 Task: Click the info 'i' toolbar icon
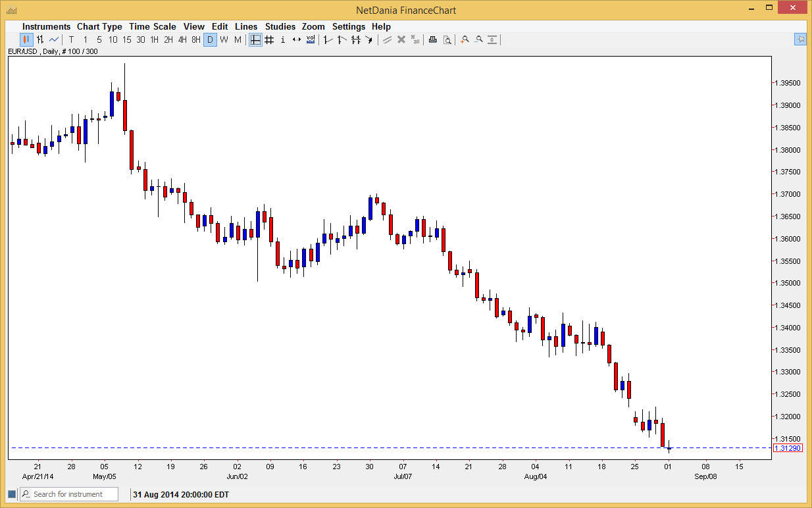click(x=283, y=39)
